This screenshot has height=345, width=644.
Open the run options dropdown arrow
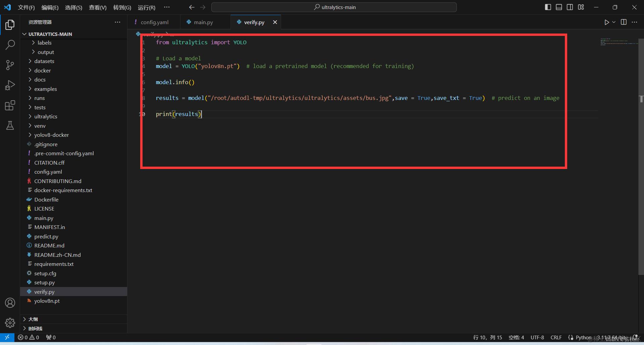tap(614, 22)
